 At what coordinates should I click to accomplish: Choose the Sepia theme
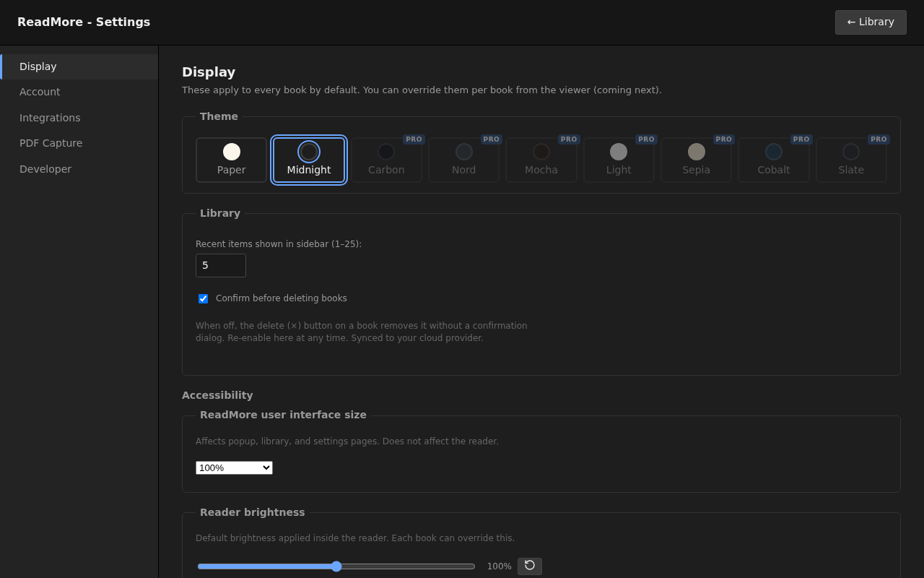click(x=697, y=160)
